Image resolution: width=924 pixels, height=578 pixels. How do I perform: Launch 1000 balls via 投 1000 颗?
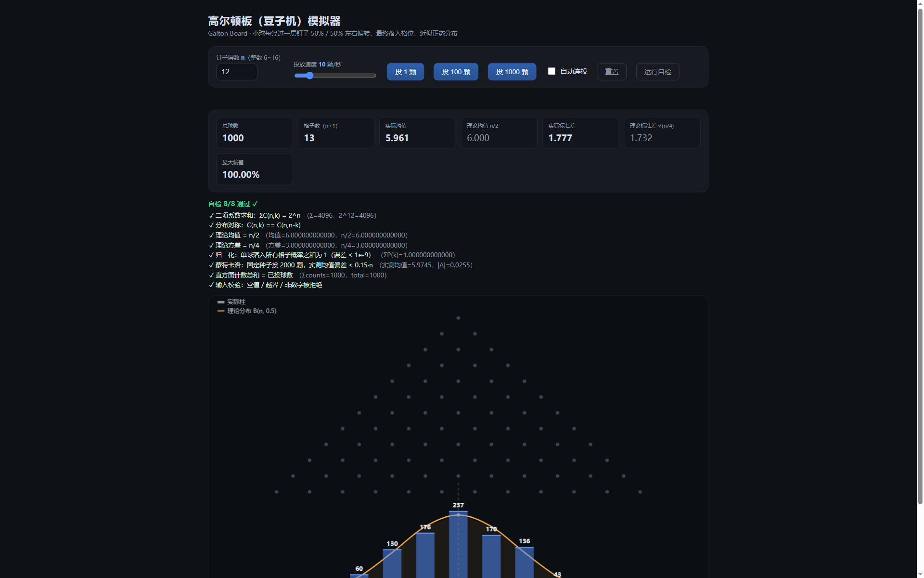pos(512,72)
